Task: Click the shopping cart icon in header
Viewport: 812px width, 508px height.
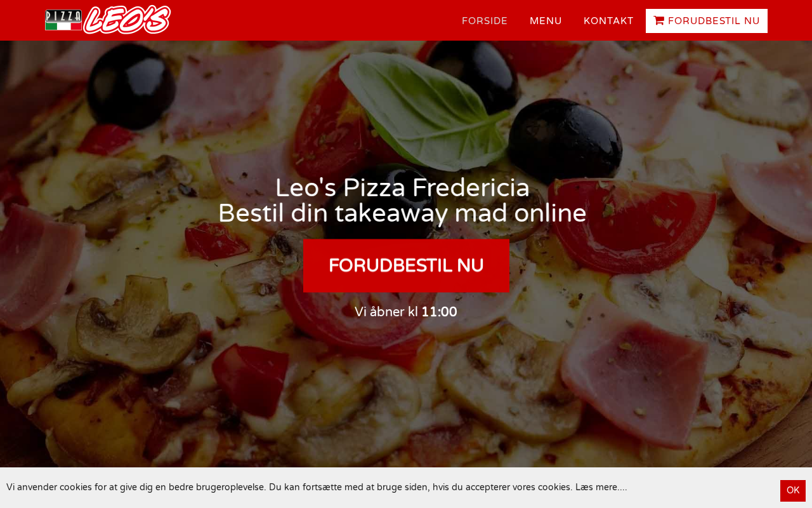Action: 659,21
